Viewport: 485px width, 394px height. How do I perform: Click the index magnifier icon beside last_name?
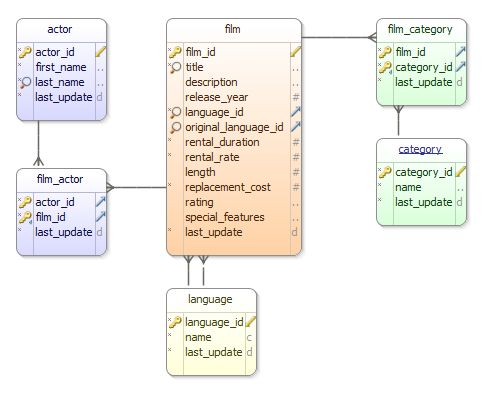click(25, 82)
